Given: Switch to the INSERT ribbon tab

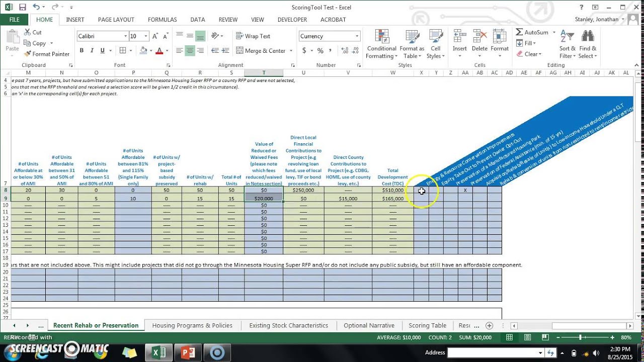Looking at the screenshot, I should pos(75,20).
